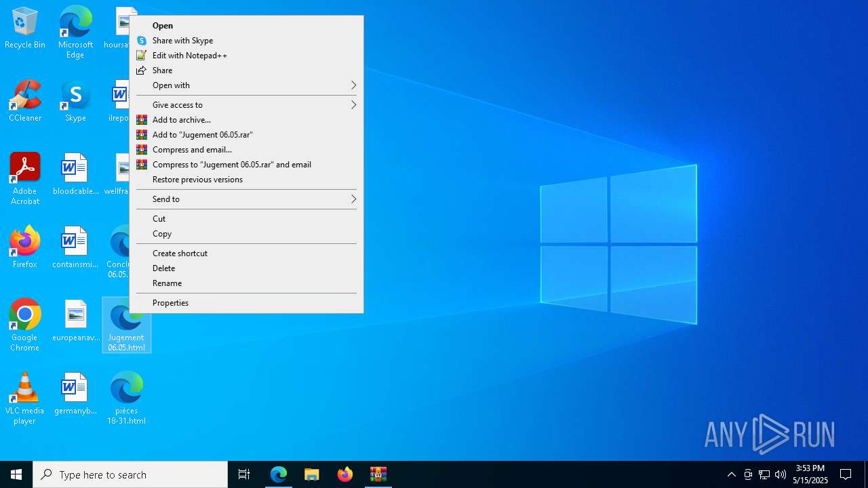Open the volume control in tray
868x488 pixels.
coord(781,474)
